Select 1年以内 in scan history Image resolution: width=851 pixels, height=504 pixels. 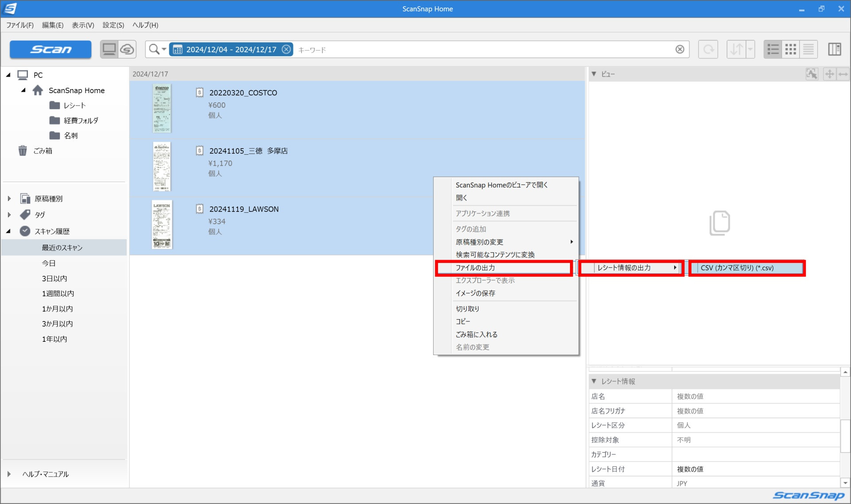click(x=55, y=339)
